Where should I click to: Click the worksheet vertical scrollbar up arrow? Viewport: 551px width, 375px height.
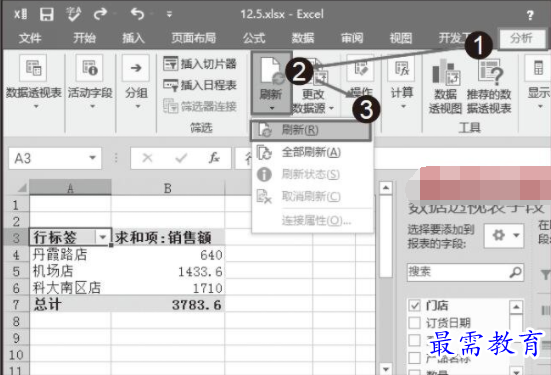point(385,188)
